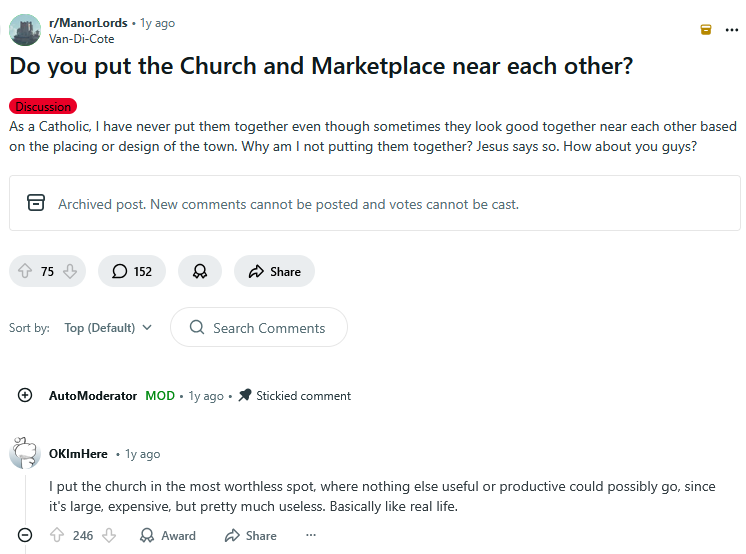Award OKImHere's comment
This screenshot has height=554, width=746.
[167, 535]
